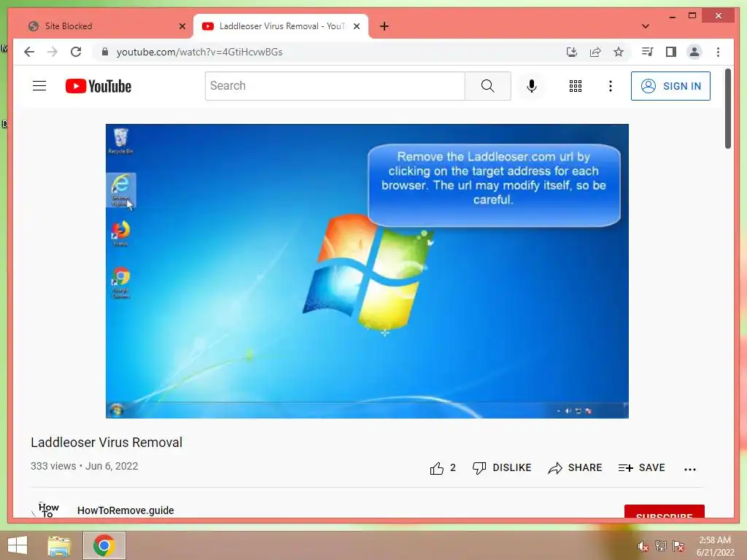Screen dimensions: 747x560
Task: Open network tray icon
Action: pos(661,546)
